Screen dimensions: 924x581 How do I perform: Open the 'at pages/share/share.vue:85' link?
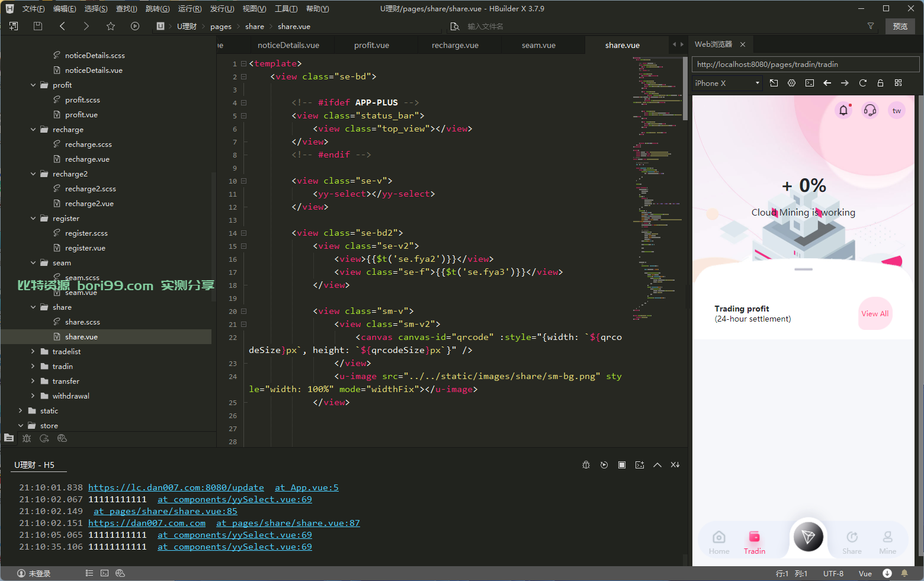pos(165,511)
